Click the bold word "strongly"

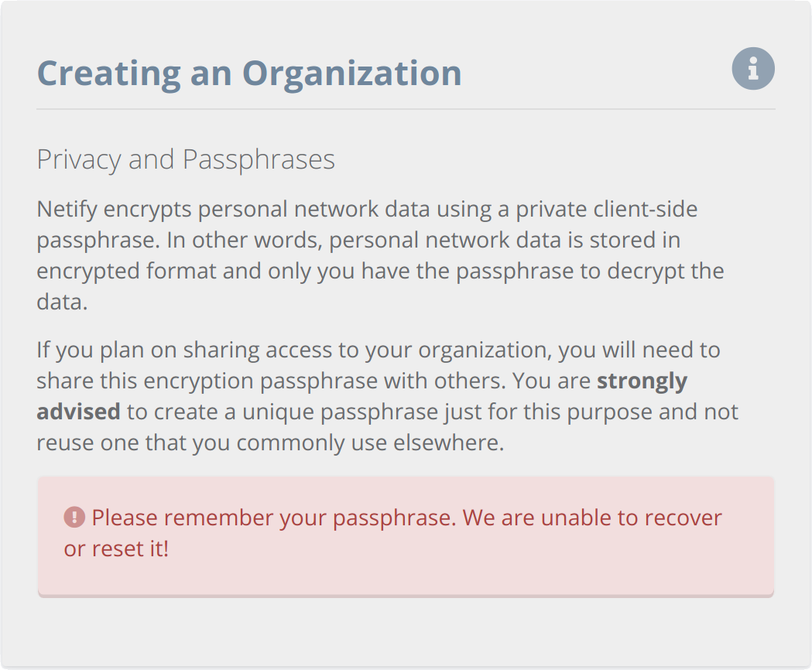(x=642, y=381)
